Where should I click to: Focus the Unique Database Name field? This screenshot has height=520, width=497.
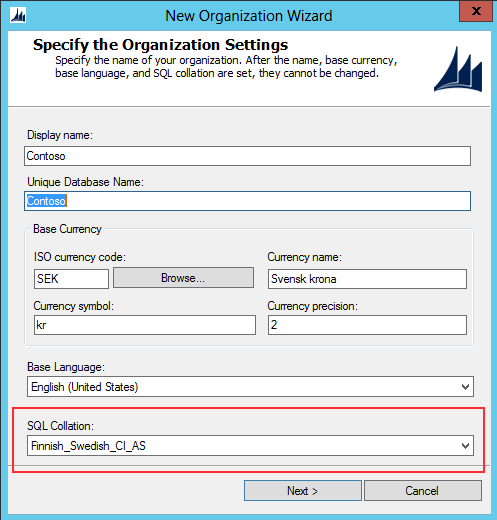coord(247,201)
